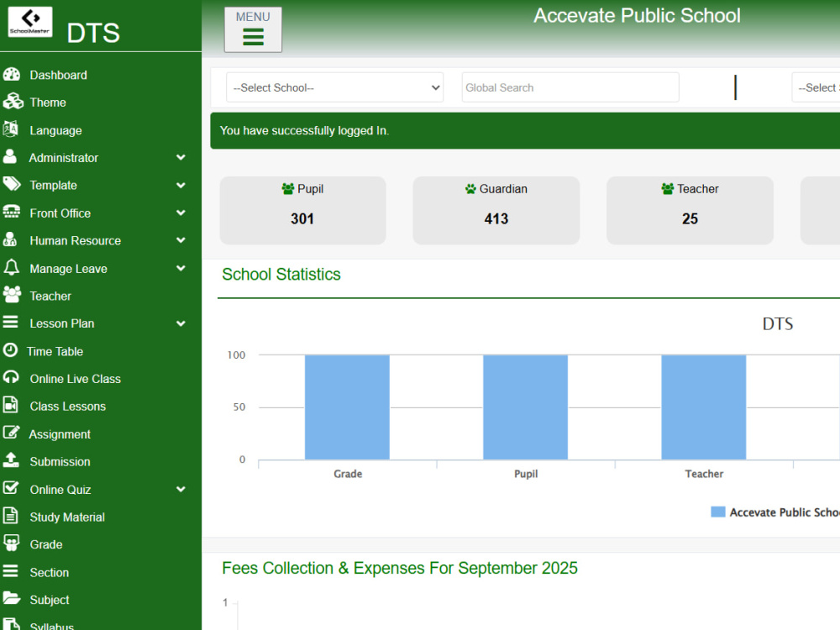Open the Guardian count card
Viewport: 840px width, 630px height.
(496, 211)
